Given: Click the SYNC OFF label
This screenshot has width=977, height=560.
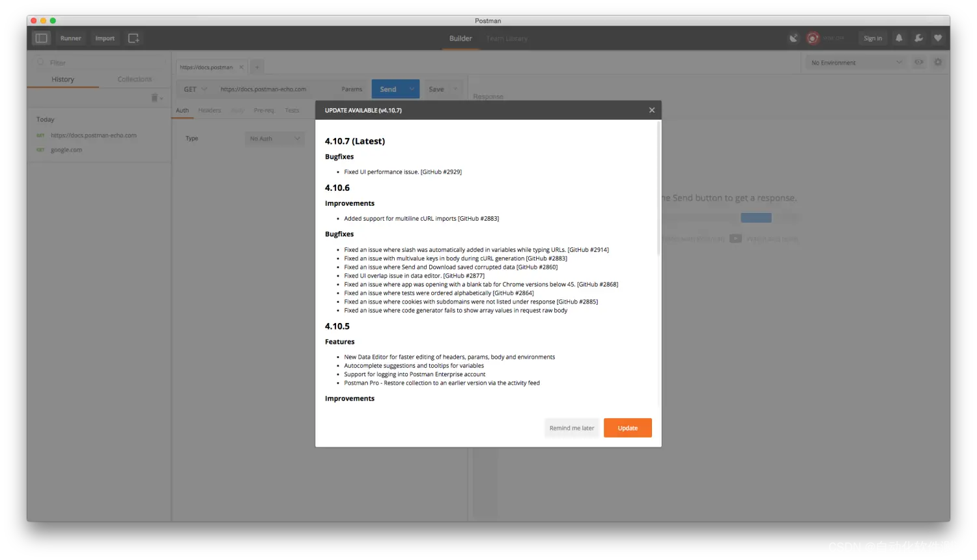Looking at the screenshot, I should pyautogui.click(x=833, y=38).
